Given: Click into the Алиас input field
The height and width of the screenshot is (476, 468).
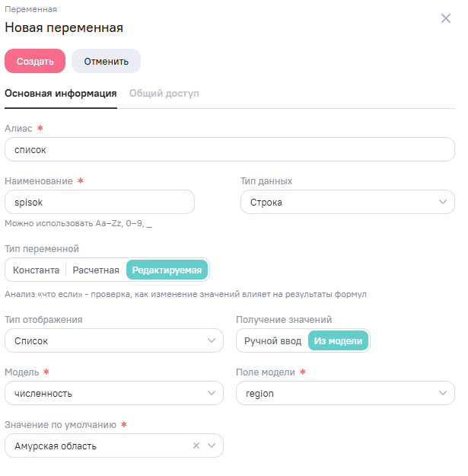Looking at the screenshot, I should [x=228, y=149].
